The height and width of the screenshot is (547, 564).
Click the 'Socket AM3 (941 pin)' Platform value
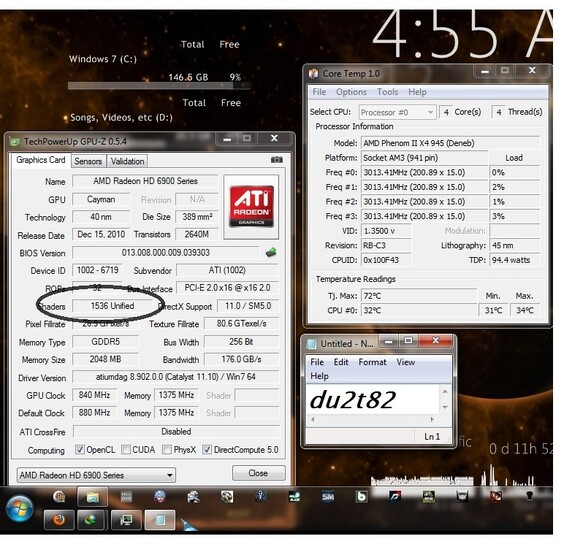pyautogui.click(x=424, y=158)
